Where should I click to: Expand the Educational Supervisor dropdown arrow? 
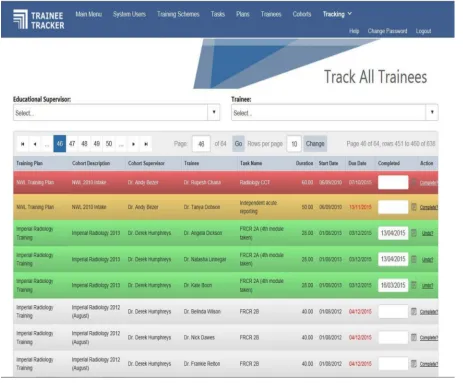[x=214, y=112]
